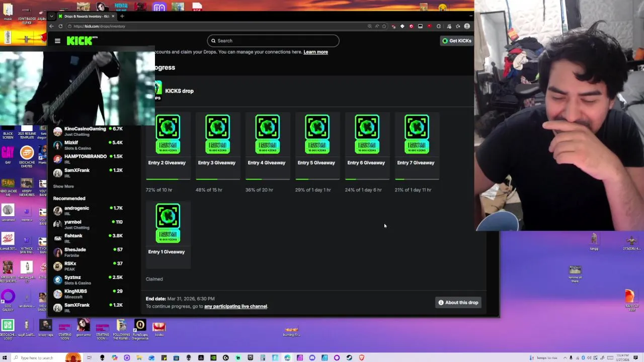
Task: Expand followed channels with Show More
Action: tap(63, 186)
